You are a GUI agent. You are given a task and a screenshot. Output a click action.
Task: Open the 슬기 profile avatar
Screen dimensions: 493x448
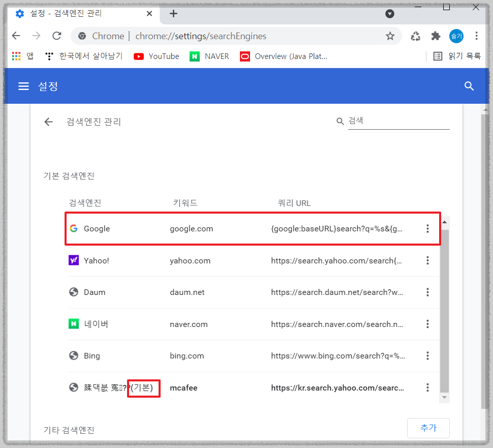(456, 36)
